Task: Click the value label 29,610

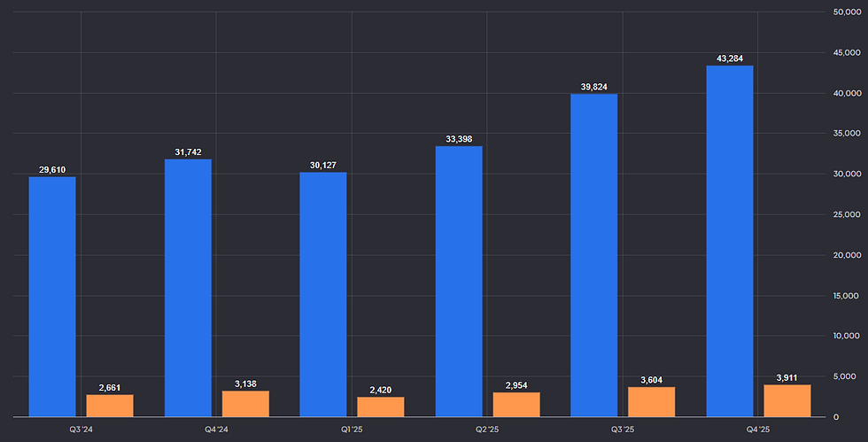Action: coord(52,170)
